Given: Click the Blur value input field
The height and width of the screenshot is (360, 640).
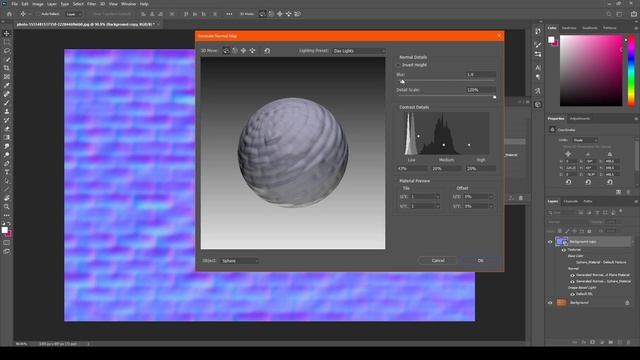Looking at the screenshot, I should coord(481,74).
